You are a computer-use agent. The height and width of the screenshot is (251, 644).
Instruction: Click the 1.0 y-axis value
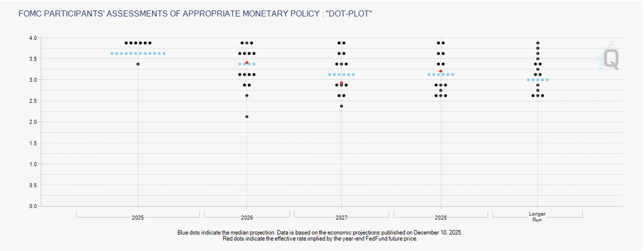coord(32,164)
